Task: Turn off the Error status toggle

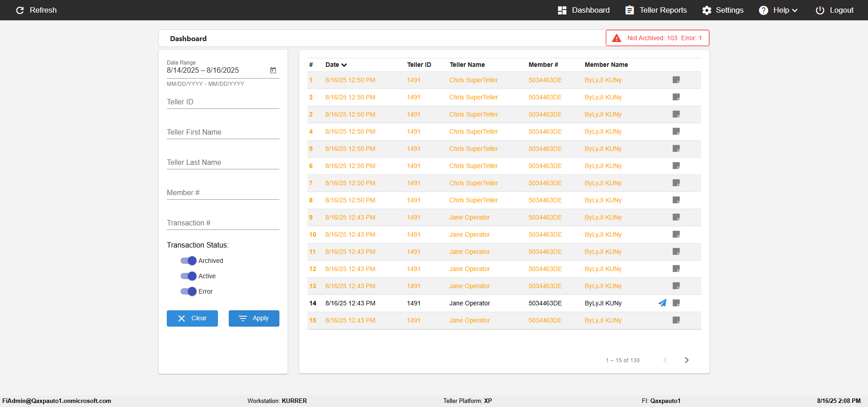Action: click(189, 291)
